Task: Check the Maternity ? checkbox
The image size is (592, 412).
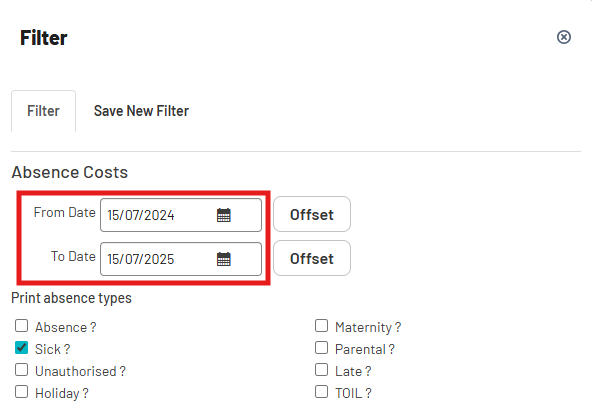Action: [321, 326]
